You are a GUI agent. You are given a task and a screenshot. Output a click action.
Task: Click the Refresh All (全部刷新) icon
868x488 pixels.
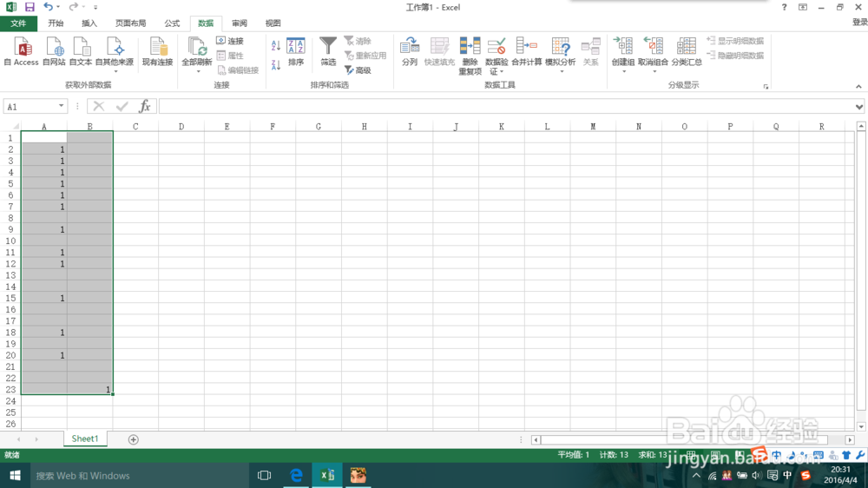pyautogui.click(x=196, y=47)
